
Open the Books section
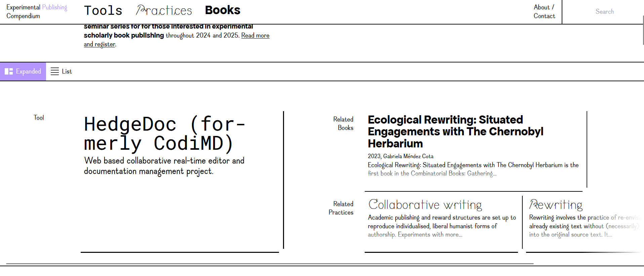click(x=223, y=10)
